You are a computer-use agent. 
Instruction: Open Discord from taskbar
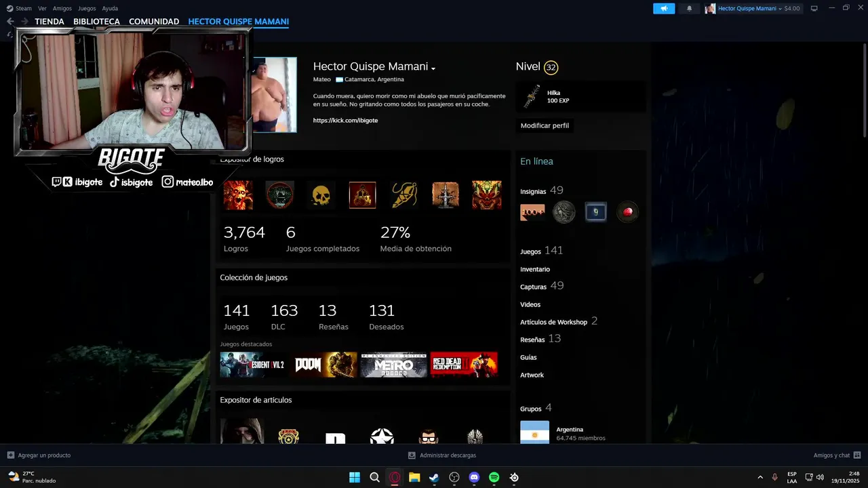(x=474, y=477)
